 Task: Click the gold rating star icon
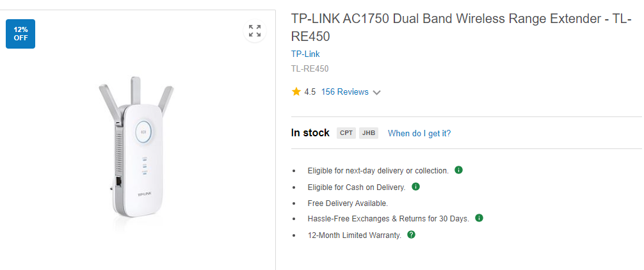pos(296,91)
